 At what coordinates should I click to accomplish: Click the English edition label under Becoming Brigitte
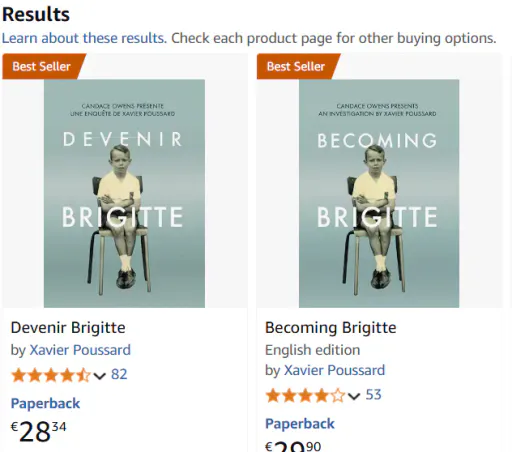pyautogui.click(x=313, y=350)
